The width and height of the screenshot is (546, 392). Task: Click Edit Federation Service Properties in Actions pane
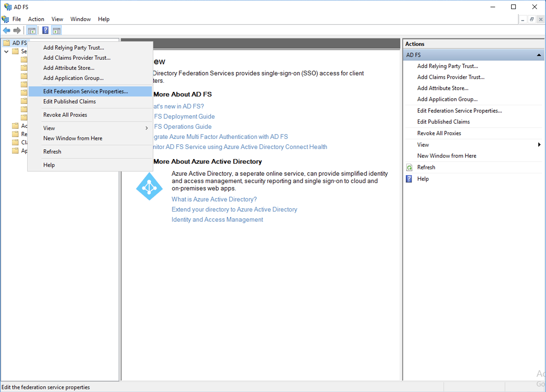tap(459, 110)
